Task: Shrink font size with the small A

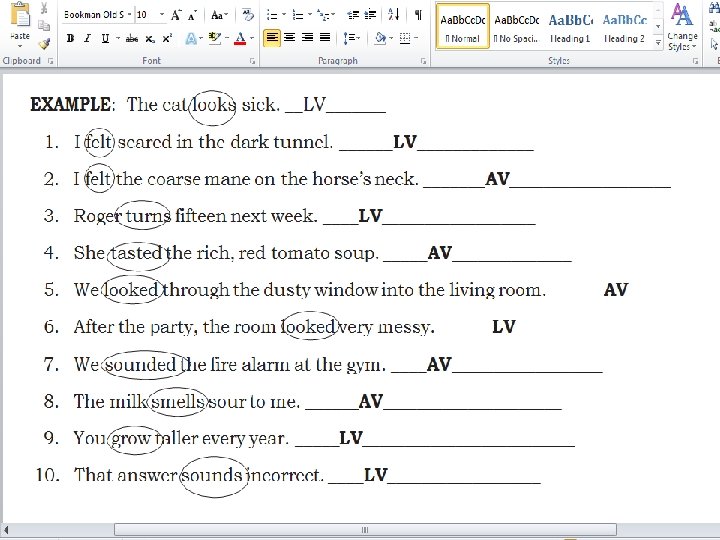Action: (192, 16)
